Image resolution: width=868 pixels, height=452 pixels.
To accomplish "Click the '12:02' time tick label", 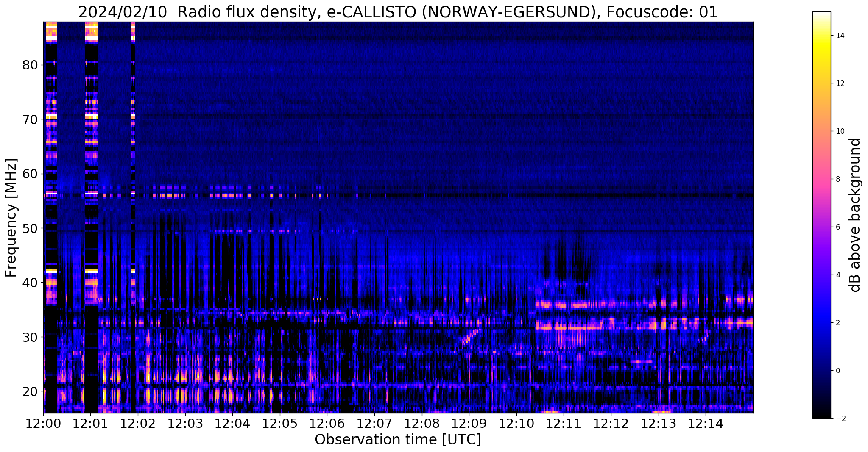I will coord(138,424).
